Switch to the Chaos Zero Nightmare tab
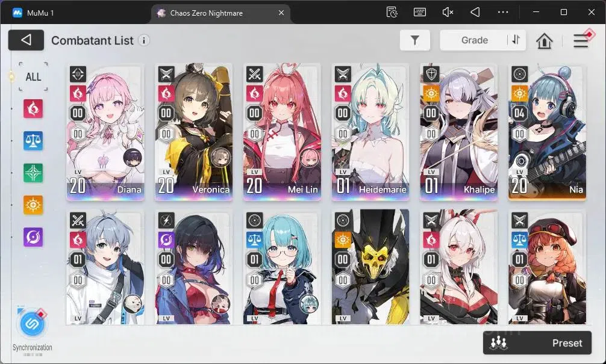The width and height of the screenshot is (606, 364). coord(220,13)
